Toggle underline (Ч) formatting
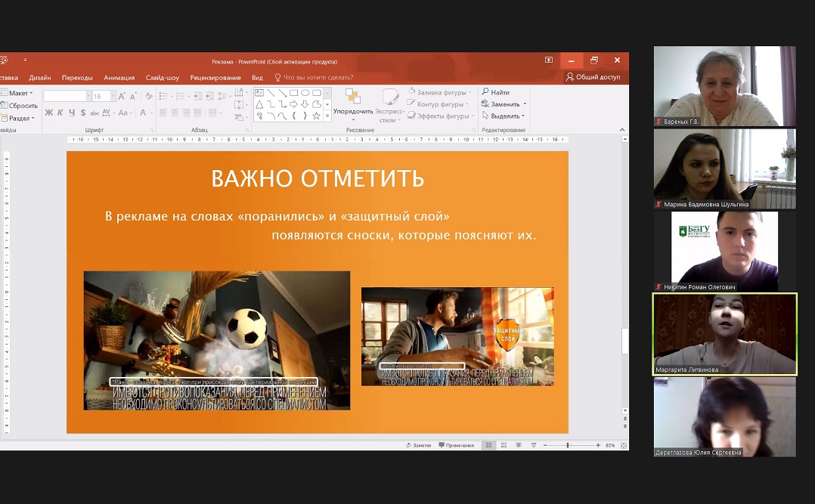Screen dimensions: 815x504 [x=72, y=113]
